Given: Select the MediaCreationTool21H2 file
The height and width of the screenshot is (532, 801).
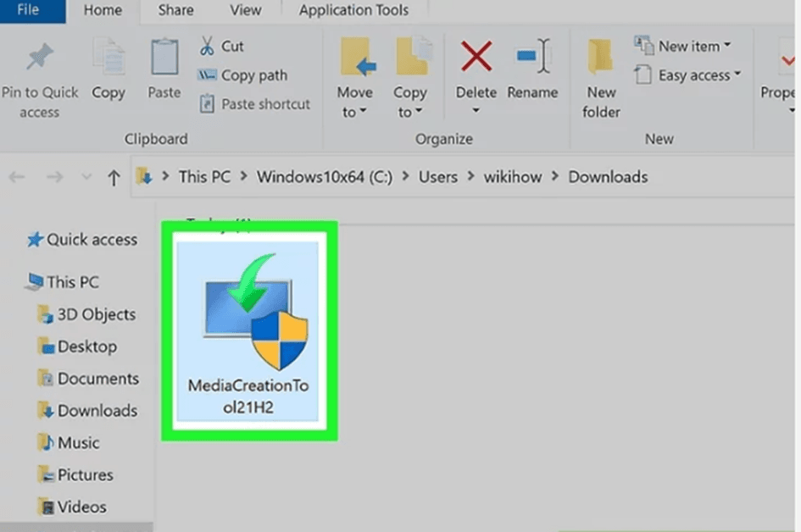Looking at the screenshot, I should 248,330.
